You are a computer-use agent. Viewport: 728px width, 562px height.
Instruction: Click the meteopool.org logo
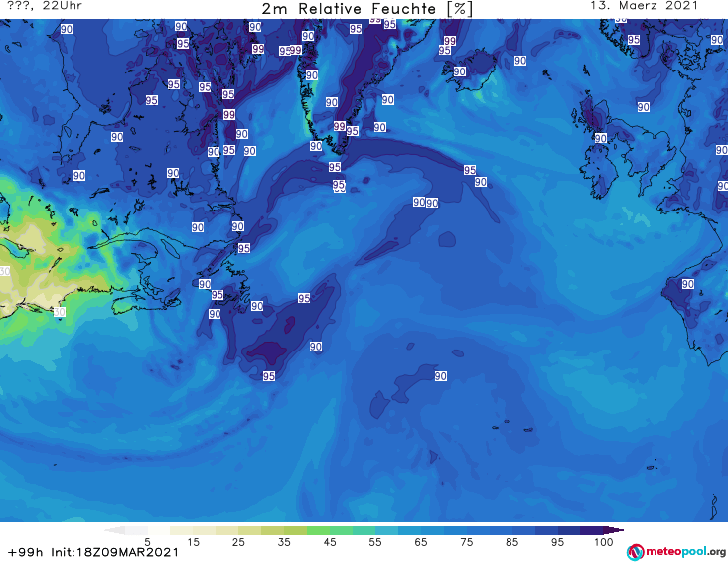(x=676, y=552)
